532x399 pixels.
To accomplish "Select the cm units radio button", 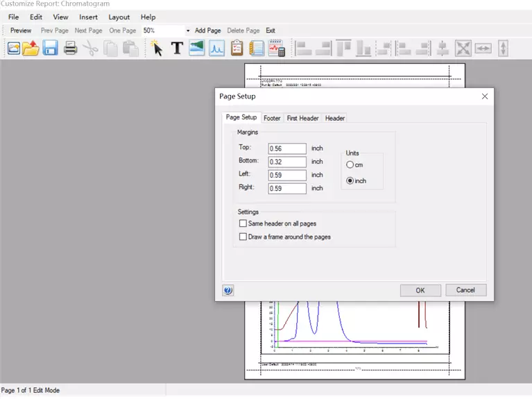I will click(350, 165).
